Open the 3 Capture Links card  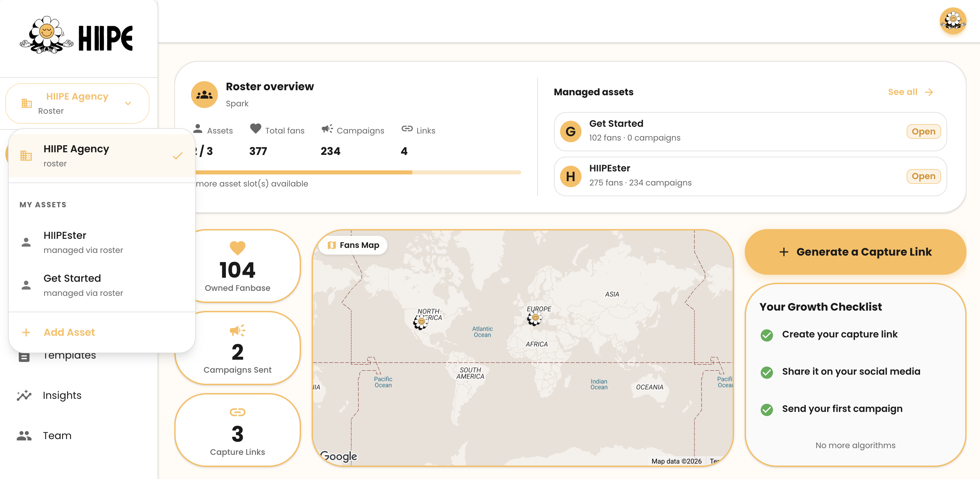(237, 430)
